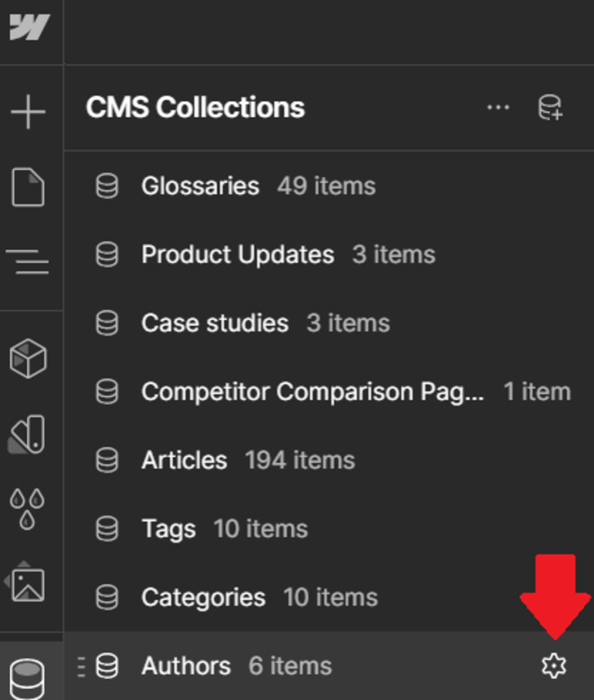
Task: Open the Add elements panel
Action: (x=29, y=111)
